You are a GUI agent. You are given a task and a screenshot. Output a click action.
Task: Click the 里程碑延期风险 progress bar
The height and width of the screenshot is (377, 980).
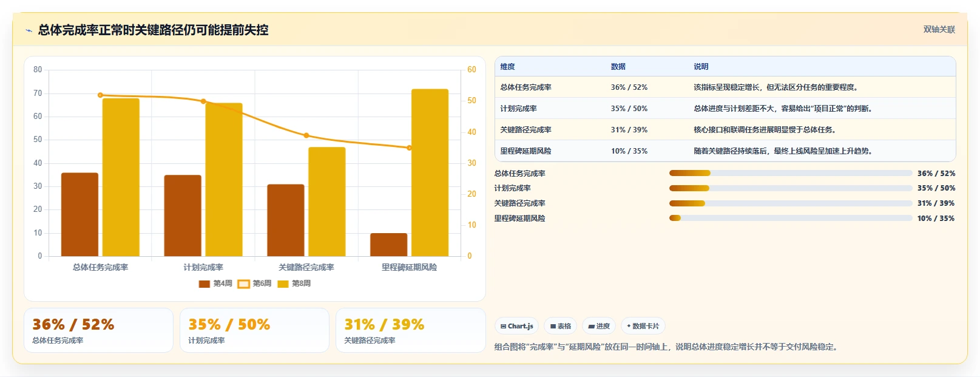[x=791, y=218]
